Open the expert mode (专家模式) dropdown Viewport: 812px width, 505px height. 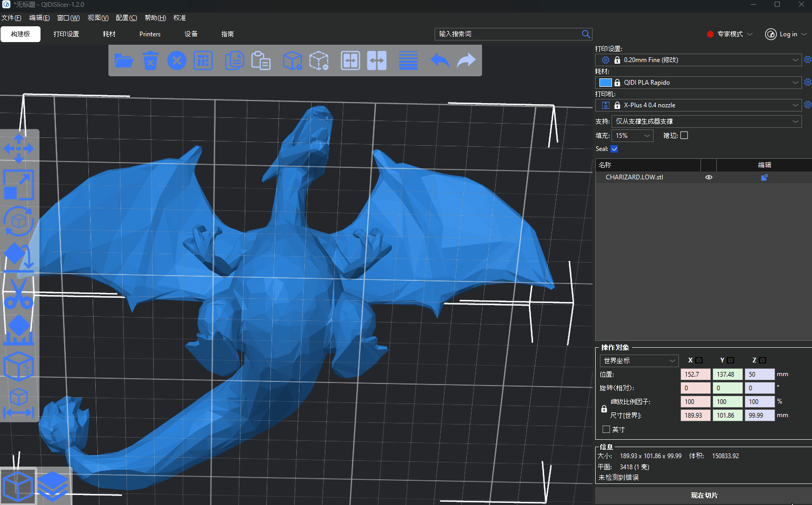pos(730,34)
